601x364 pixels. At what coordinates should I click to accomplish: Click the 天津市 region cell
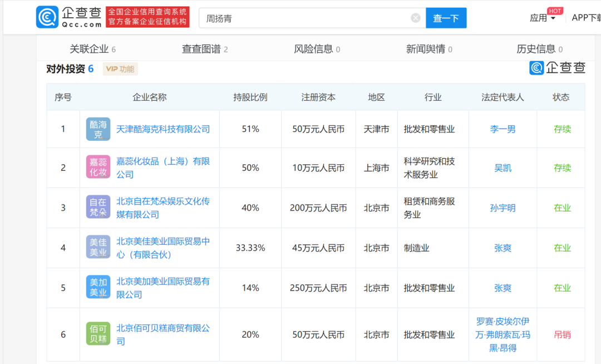pyautogui.click(x=376, y=129)
